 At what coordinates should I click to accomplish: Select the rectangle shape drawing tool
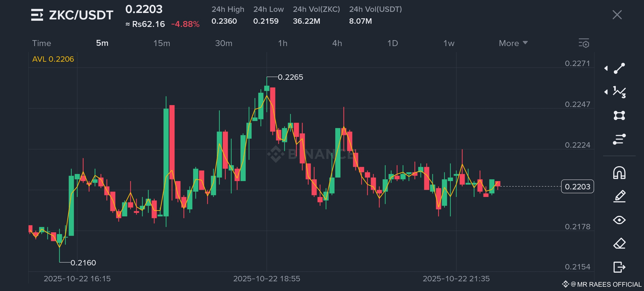[x=619, y=115]
